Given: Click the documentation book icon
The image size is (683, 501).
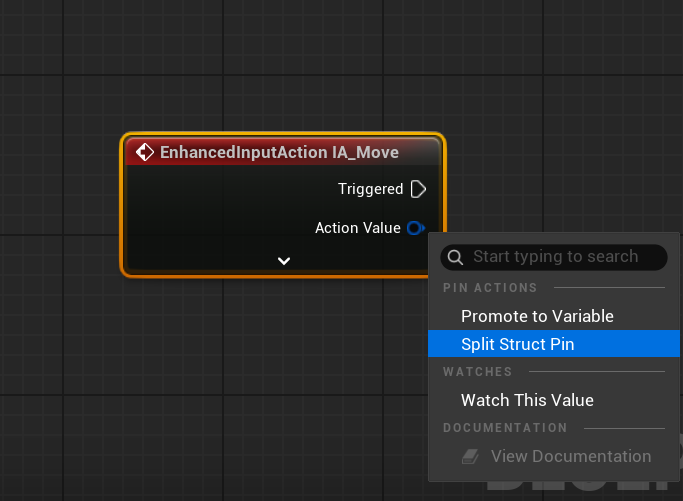Looking at the screenshot, I should coord(470,457).
